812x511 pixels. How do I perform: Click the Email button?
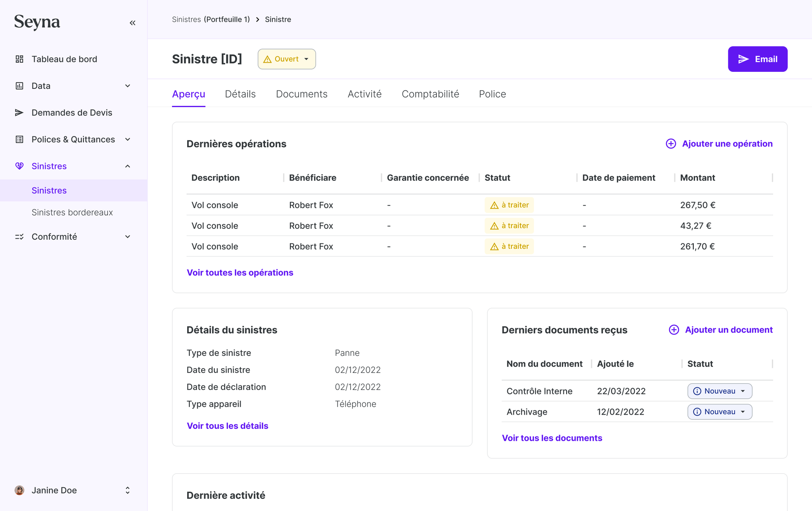click(758, 59)
